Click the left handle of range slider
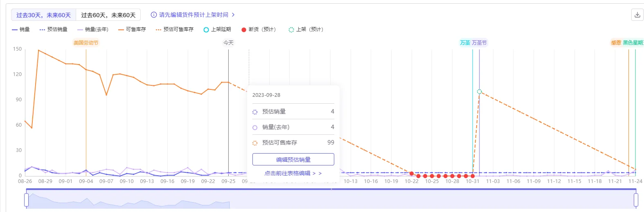The image size is (644, 212). point(27,200)
